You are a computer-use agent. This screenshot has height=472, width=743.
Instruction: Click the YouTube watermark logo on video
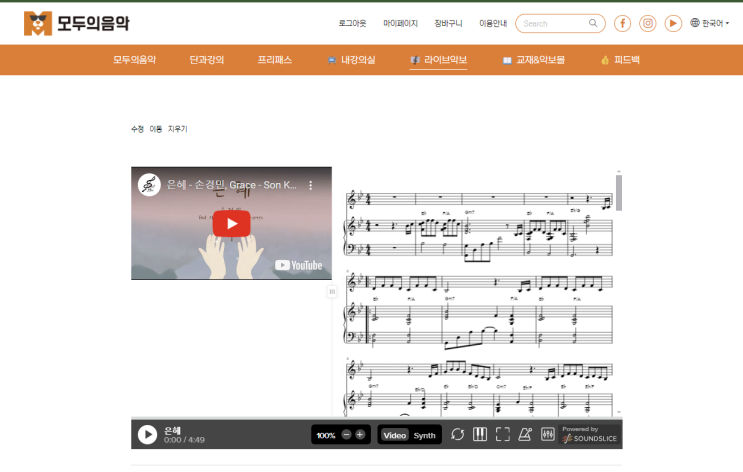(299, 265)
